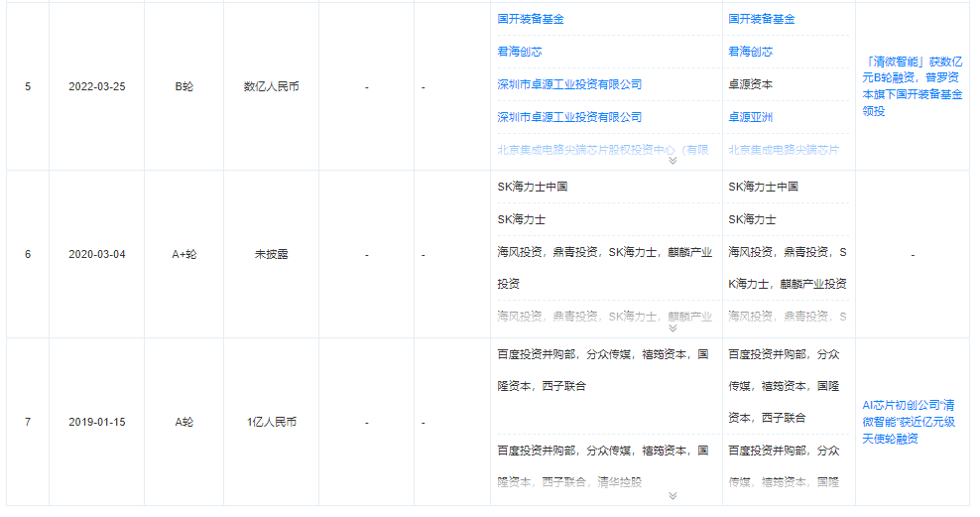Open the 卓源亚洲 link
This screenshot has height=517, width=980.
click(750, 117)
